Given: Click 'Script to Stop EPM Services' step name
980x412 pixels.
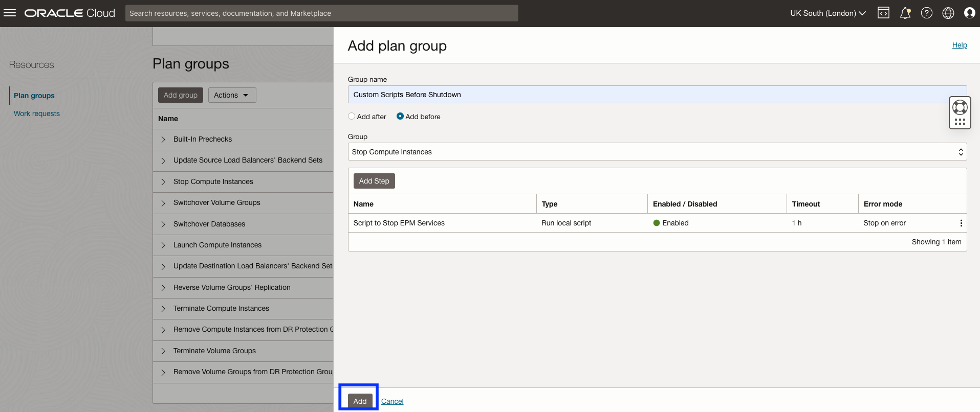Looking at the screenshot, I should click(x=399, y=223).
